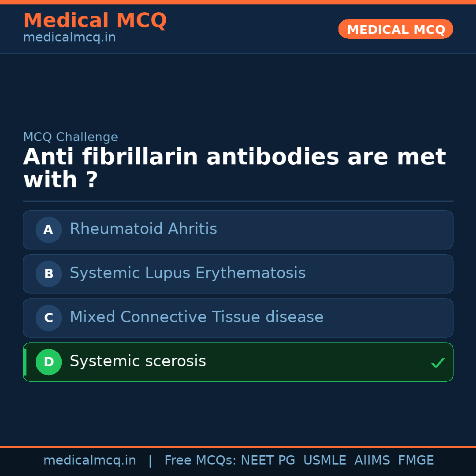Select the Rheumatoid Ahritis answer text
This screenshot has height=476, width=476.
tap(143, 229)
